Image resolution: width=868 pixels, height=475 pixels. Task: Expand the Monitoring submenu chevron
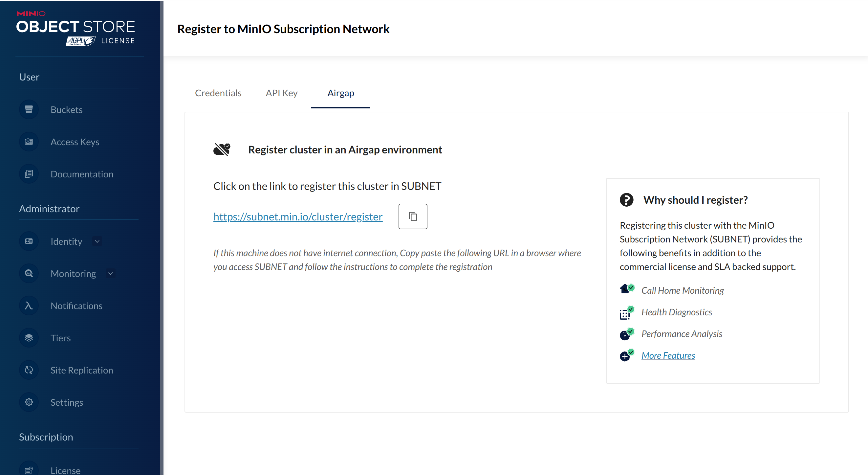[111, 273]
